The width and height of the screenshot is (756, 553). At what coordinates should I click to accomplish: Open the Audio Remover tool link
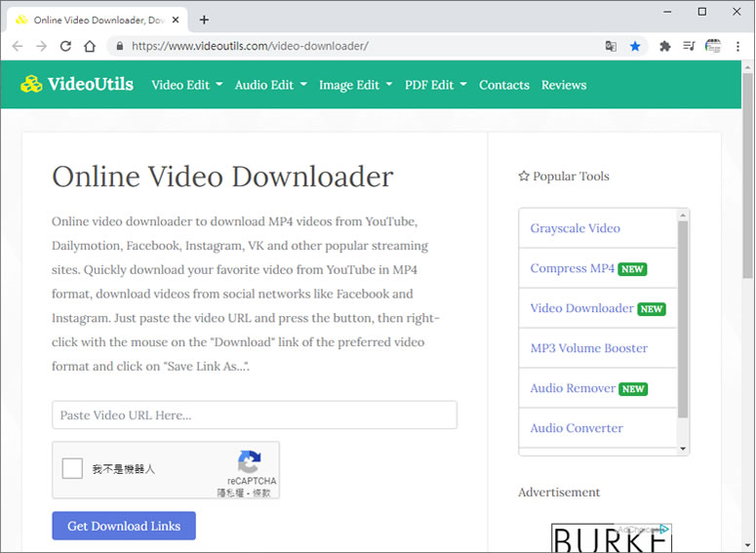(x=573, y=388)
